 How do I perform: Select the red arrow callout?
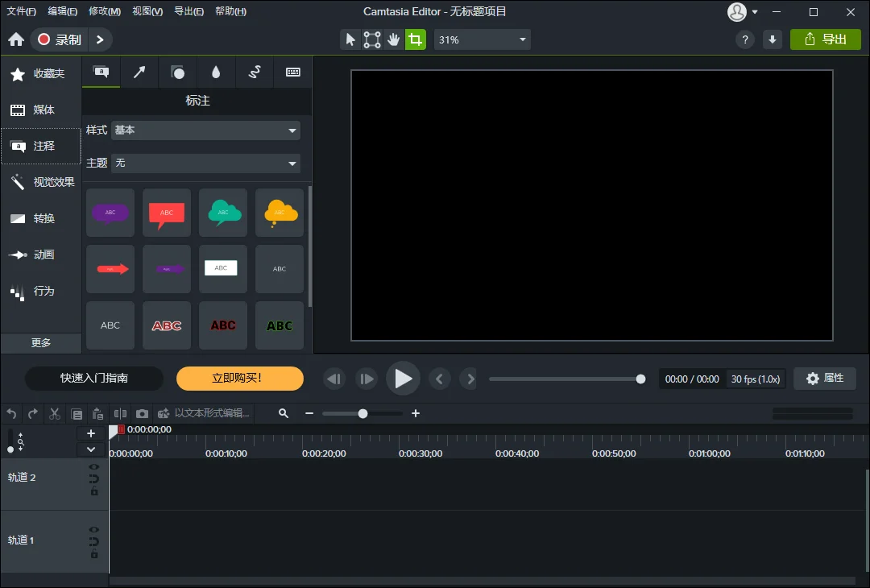coord(110,269)
